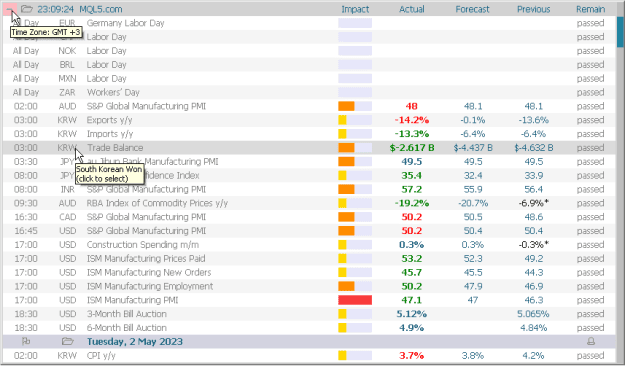
Task: Click 'passed' on the ISM Manufacturing PMI row
Action: click(x=590, y=300)
